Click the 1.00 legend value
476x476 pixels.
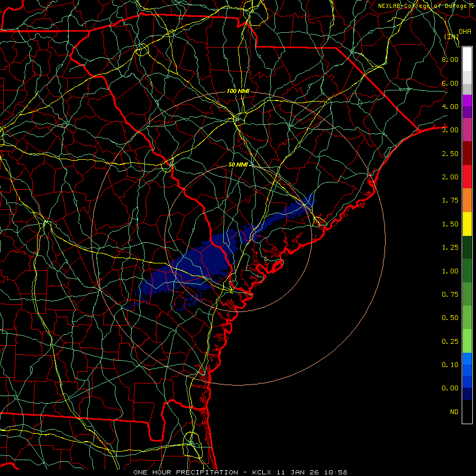(x=450, y=271)
